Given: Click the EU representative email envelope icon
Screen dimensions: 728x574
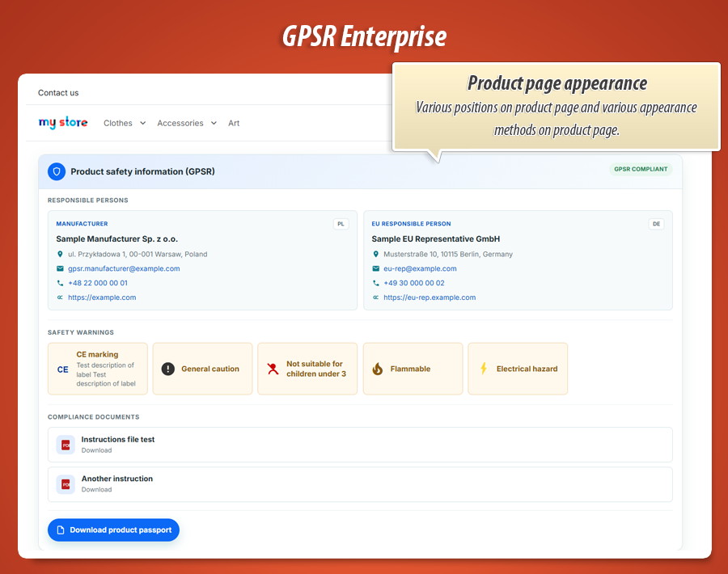Looking at the screenshot, I should click(x=375, y=268).
